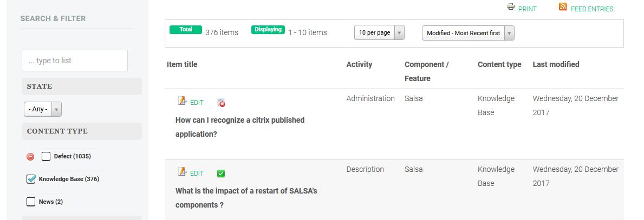Click the CONTENT TYPE filter section header
Screen dimensions: 644x220
(x=82, y=131)
